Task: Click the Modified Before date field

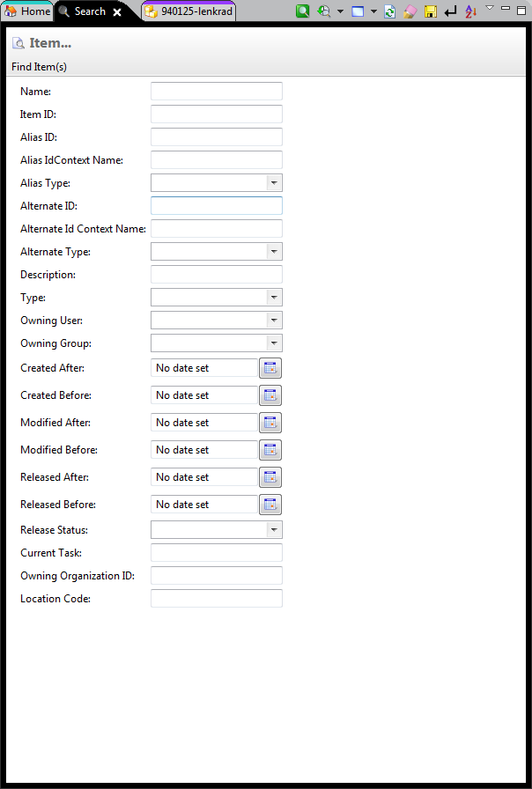Action: coord(204,450)
